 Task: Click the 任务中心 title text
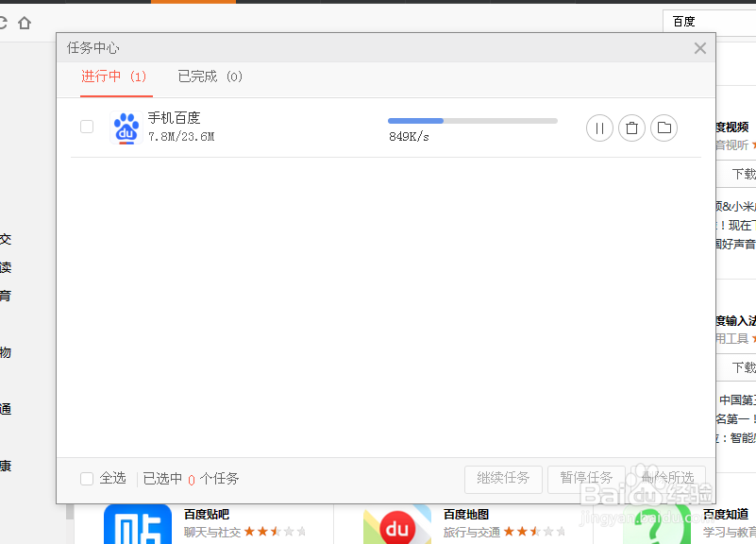coord(93,48)
